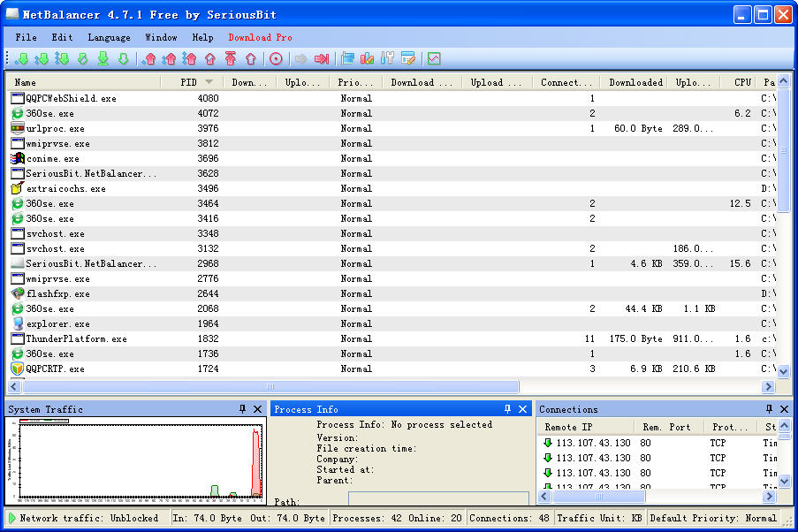Click the green outline download-arrow toolbar icon
Viewport: 798px width, 532px height.
(x=82, y=59)
